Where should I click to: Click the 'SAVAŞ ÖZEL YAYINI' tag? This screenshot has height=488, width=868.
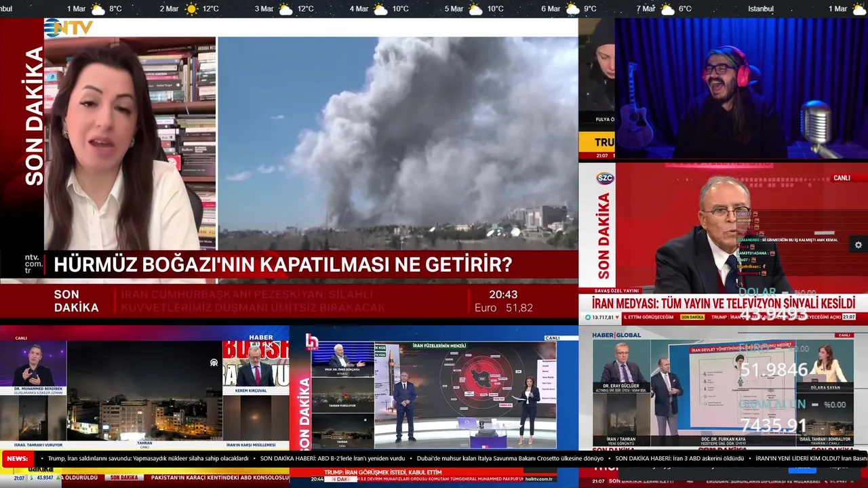click(618, 291)
